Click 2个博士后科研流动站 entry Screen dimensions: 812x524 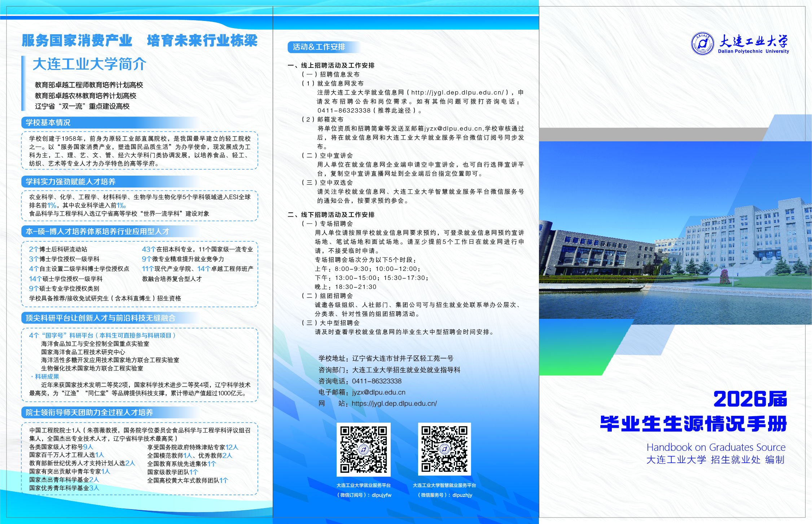tap(58, 249)
